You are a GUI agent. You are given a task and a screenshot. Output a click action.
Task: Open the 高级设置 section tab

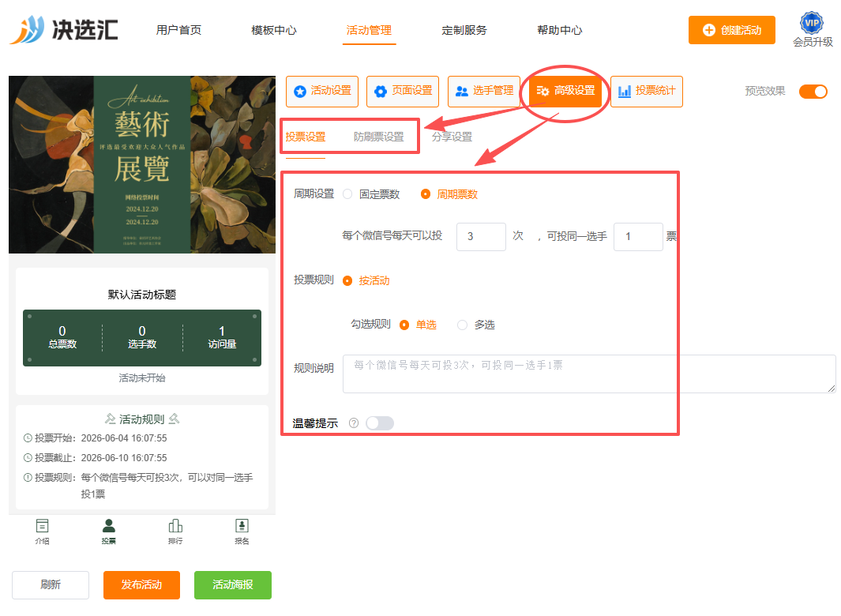(x=565, y=92)
